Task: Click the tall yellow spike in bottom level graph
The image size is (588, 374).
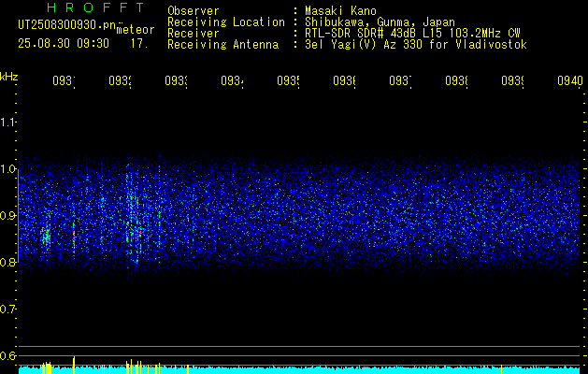Action: pos(74,365)
